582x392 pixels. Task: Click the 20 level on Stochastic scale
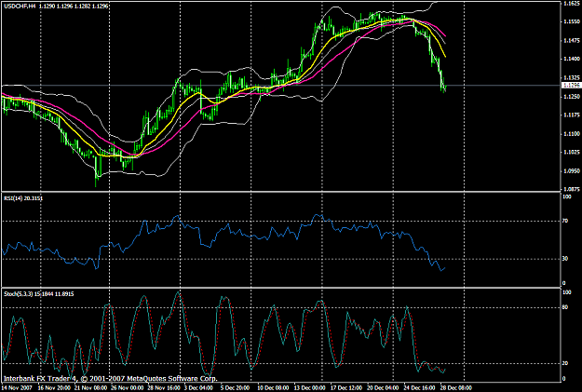565,363
